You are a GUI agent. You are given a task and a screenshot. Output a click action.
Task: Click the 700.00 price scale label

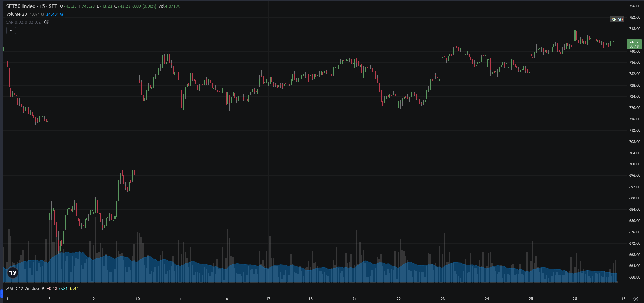[635, 164]
